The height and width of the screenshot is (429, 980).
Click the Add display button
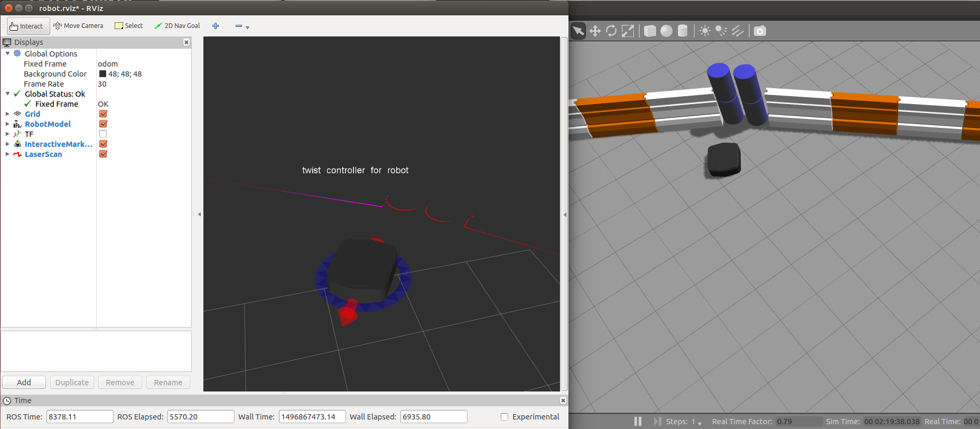24,382
